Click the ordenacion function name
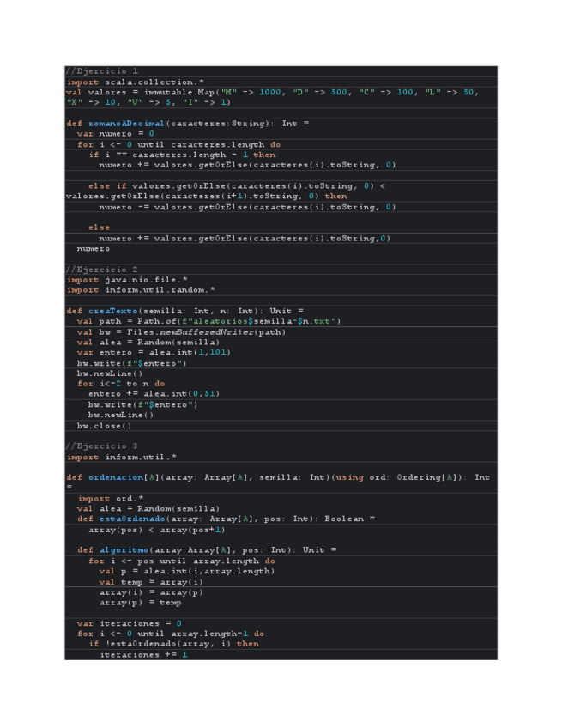 coord(115,477)
